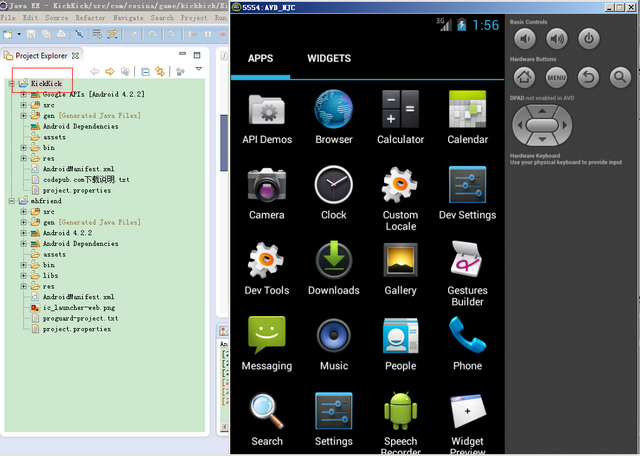640x456 pixels.
Task: Select the APPS tab
Action: (260, 58)
